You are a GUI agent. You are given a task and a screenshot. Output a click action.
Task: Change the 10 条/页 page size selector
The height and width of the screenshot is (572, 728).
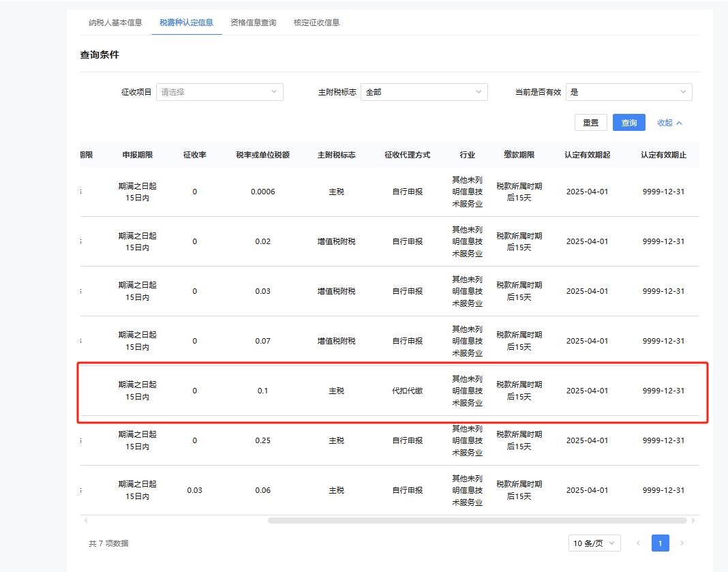pos(594,543)
